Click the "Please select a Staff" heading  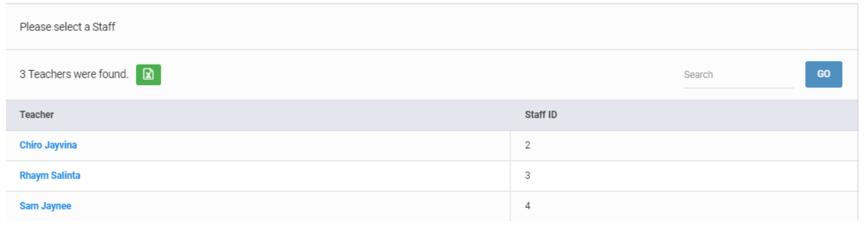(x=67, y=27)
